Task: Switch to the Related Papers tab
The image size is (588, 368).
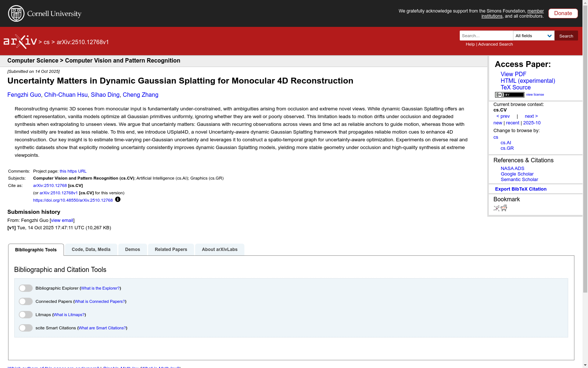Action: 171,250
